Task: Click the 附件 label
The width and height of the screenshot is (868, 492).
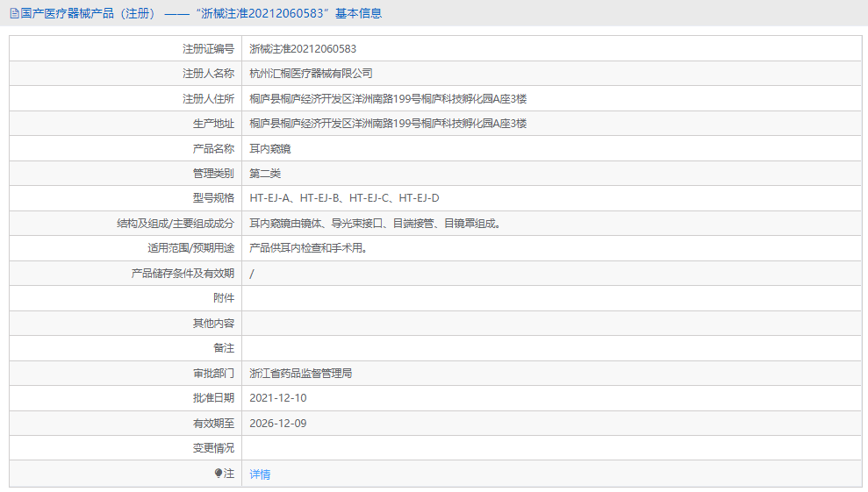Action: tap(224, 298)
